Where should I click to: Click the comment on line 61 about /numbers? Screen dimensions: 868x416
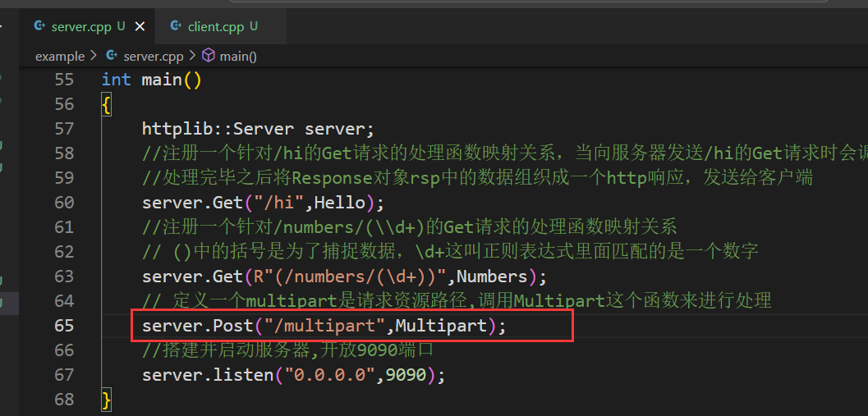[410, 227]
